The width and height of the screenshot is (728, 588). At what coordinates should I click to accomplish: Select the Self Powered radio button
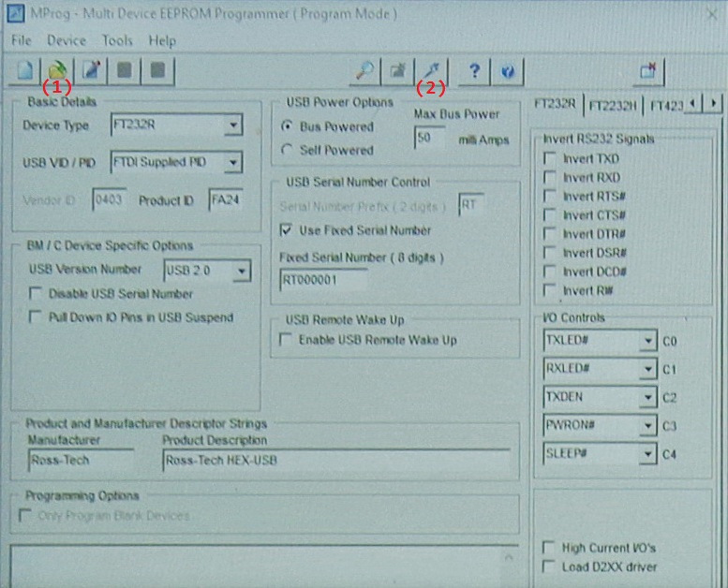pyautogui.click(x=288, y=150)
